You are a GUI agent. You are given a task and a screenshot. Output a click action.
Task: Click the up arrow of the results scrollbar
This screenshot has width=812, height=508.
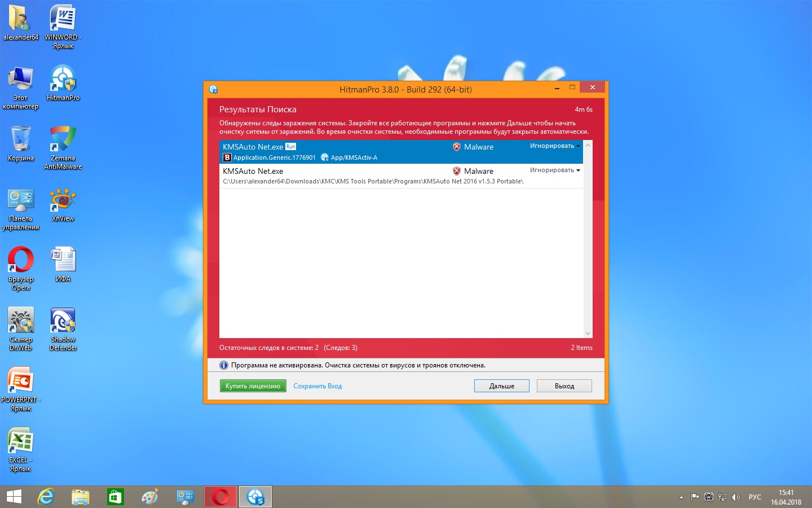pos(588,145)
